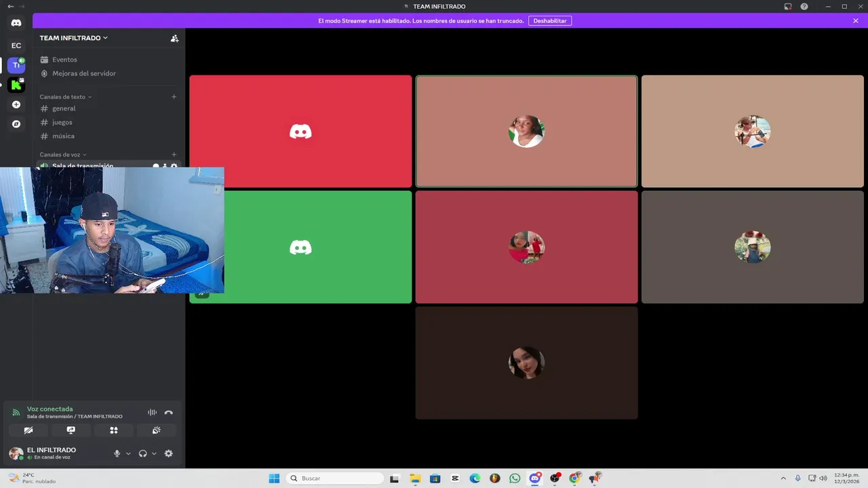Open the green K server icon
The width and height of the screenshot is (868, 488).
pyautogui.click(x=16, y=85)
